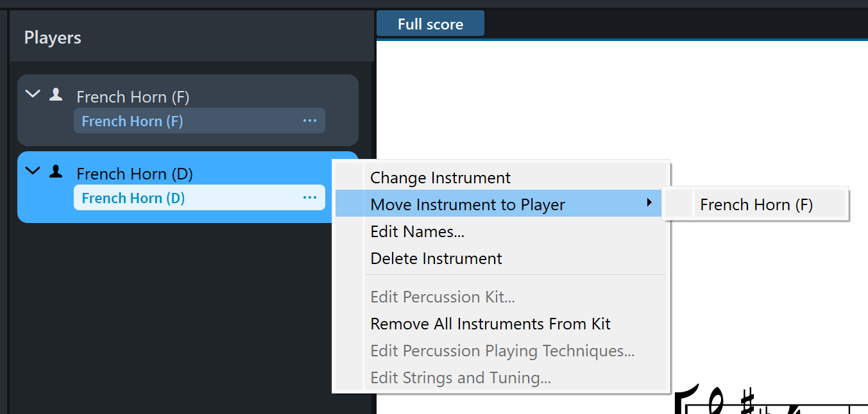The width and height of the screenshot is (868, 414).
Task: Select French Horn (F) in the submenu
Action: point(756,205)
